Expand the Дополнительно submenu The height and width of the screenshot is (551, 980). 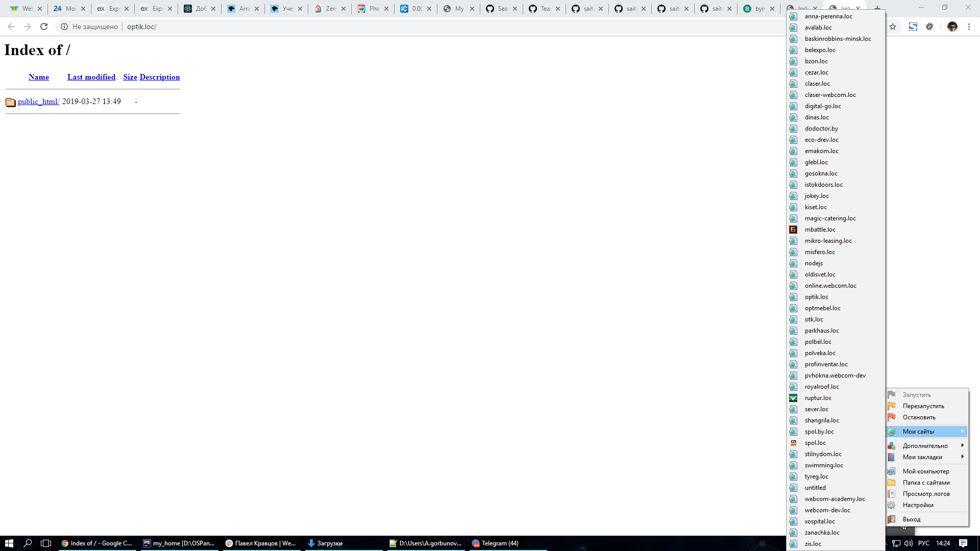tap(925, 446)
